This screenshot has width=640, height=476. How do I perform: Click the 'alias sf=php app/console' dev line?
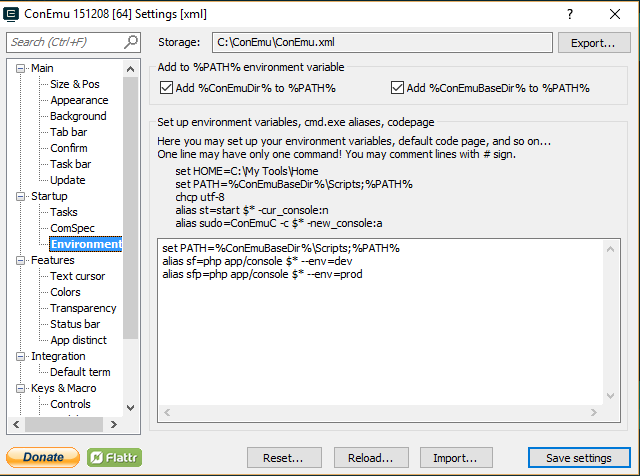pyautogui.click(x=257, y=261)
